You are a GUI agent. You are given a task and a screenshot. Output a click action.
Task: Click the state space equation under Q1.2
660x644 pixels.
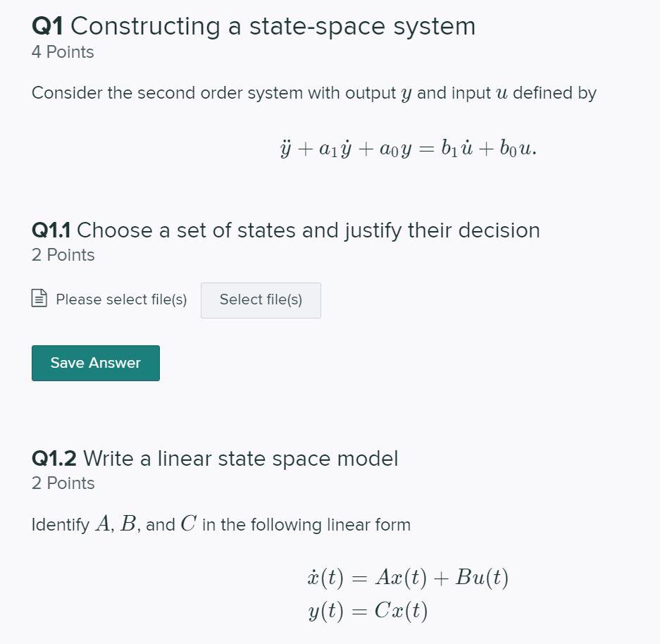point(409,593)
